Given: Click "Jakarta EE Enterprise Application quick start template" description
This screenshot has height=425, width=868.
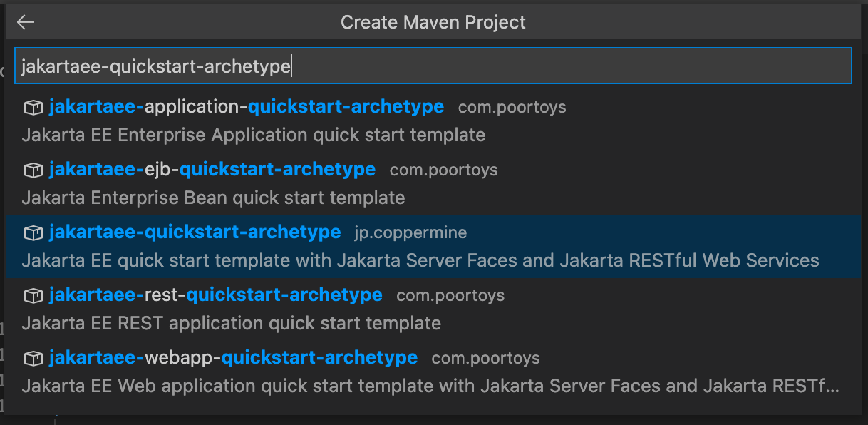Looking at the screenshot, I should coord(254,135).
